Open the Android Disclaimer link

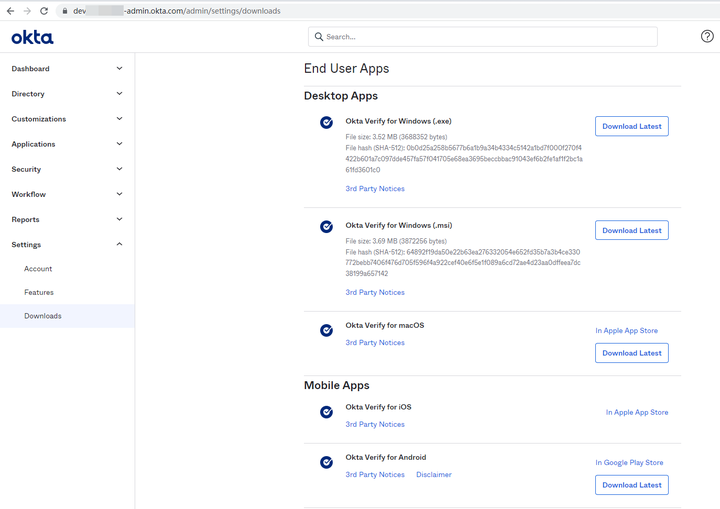click(x=434, y=475)
